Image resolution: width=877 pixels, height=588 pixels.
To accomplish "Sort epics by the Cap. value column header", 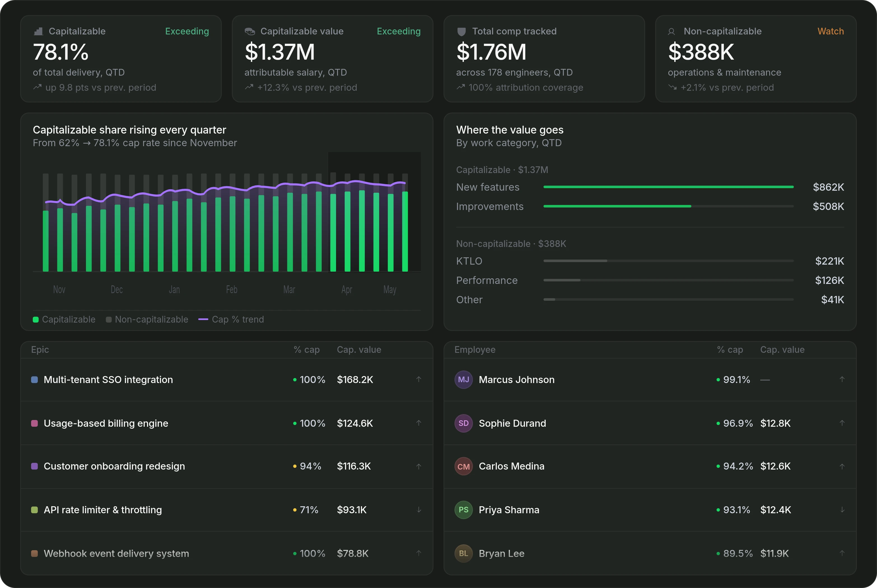I will click(x=359, y=350).
